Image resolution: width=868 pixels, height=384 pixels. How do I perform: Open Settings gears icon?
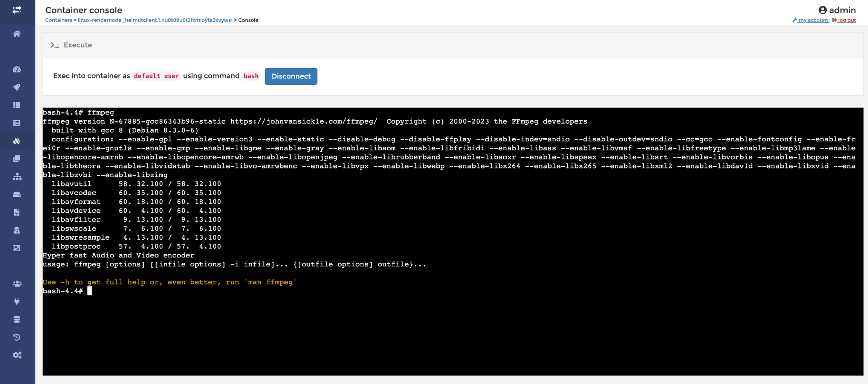[17, 355]
